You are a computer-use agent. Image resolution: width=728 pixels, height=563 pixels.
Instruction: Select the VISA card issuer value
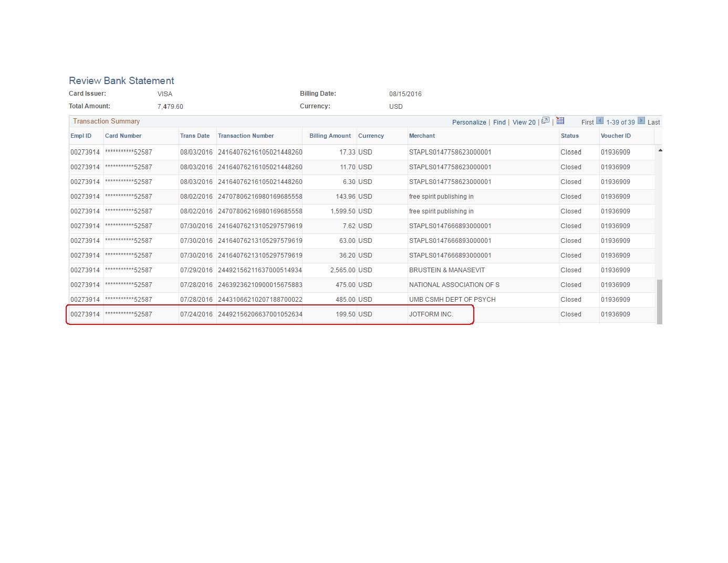click(x=165, y=94)
